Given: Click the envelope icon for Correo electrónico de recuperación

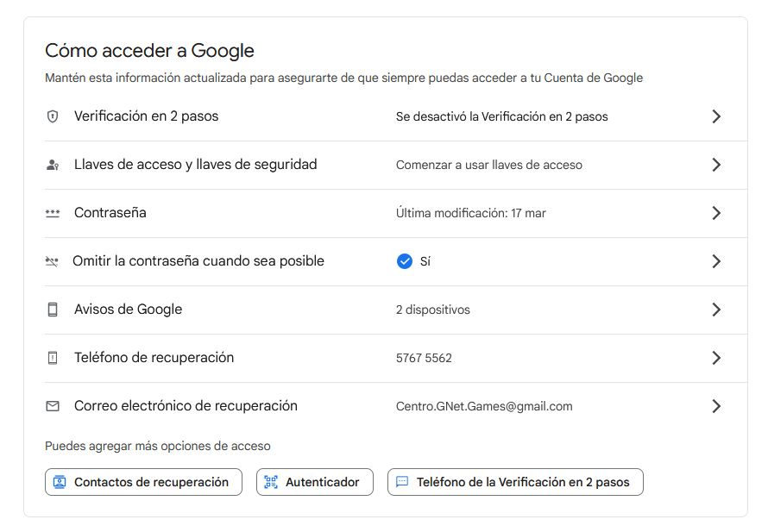Looking at the screenshot, I should point(53,406).
